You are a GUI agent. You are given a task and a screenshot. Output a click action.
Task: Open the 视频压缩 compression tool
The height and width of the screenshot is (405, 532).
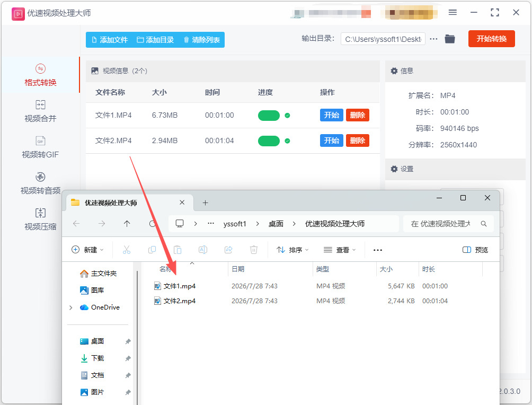[x=40, y=219]
